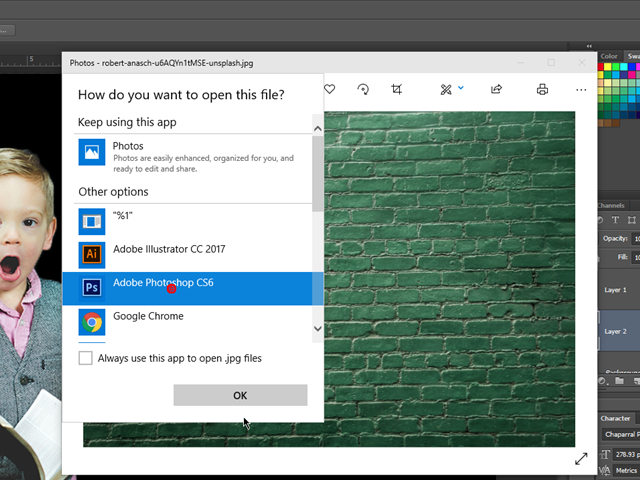The image size is (640, 480).
Task: Select Layer 2 in Layers panel
Action: (619, 331)
